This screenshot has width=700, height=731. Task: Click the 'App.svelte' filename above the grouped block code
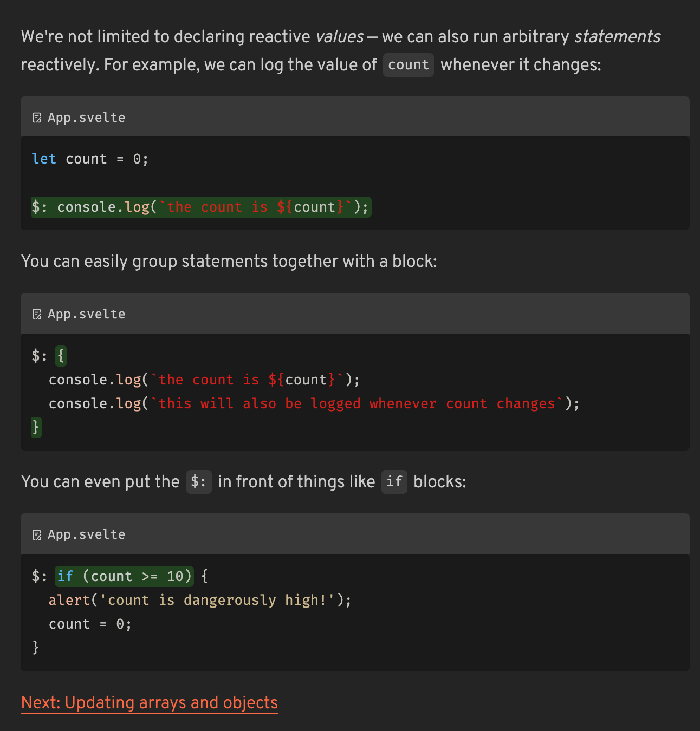[x=86, y=314]
